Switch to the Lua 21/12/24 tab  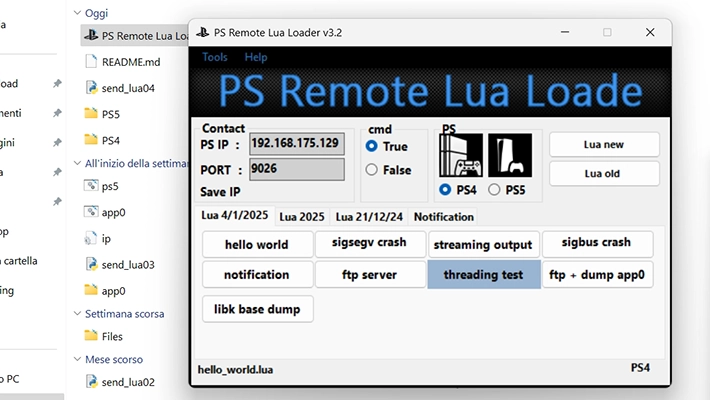369,217
